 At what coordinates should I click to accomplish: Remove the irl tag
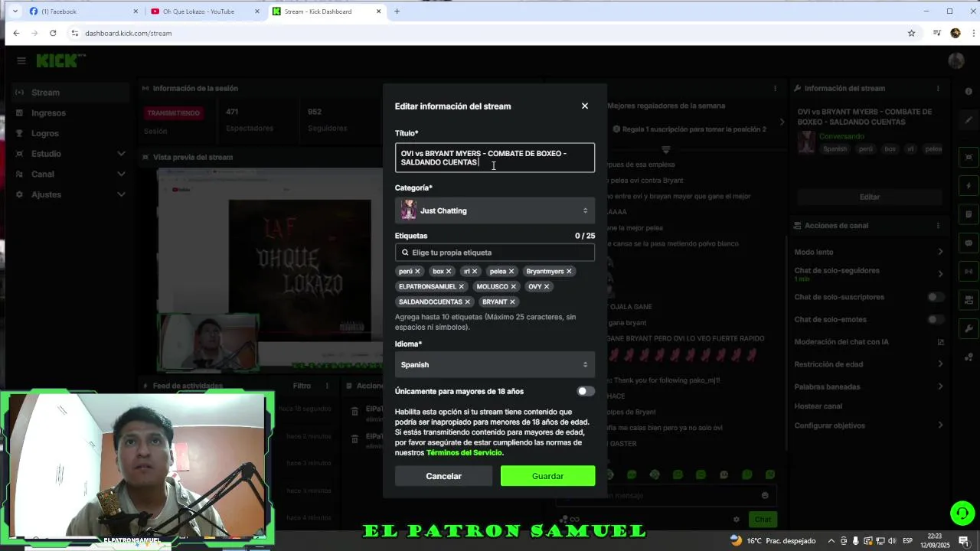pos(475,271)
